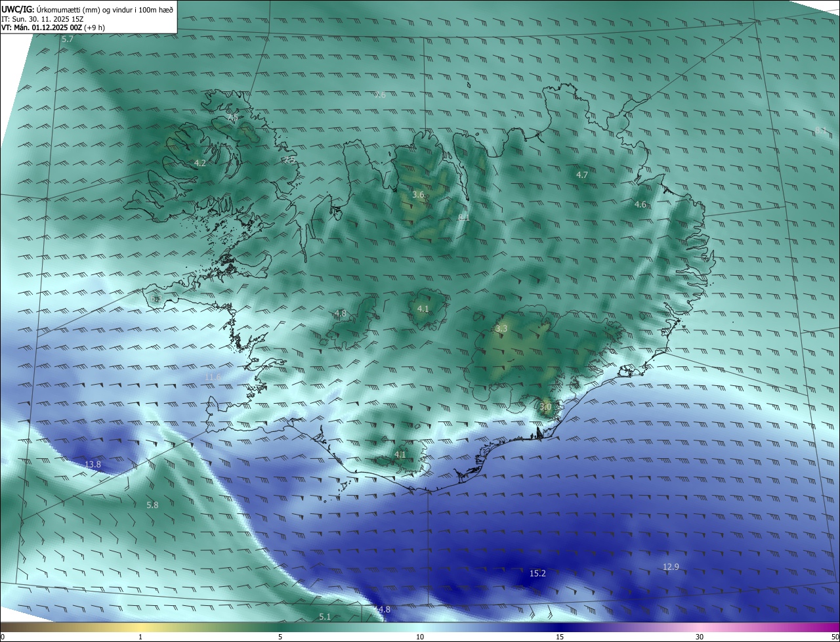This screenshot has height=642, width=840.
Task: Click the color scale tick label 15
Action: [x=560, y=637]
